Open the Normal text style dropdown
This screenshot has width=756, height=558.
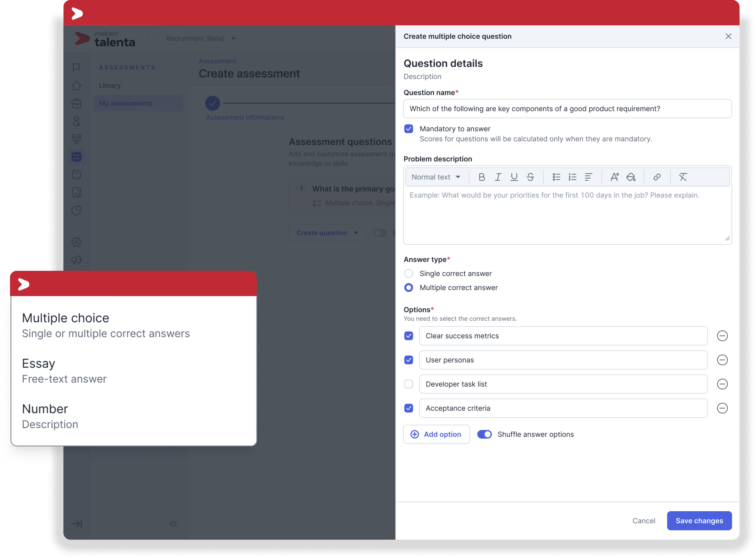[436, 177]
